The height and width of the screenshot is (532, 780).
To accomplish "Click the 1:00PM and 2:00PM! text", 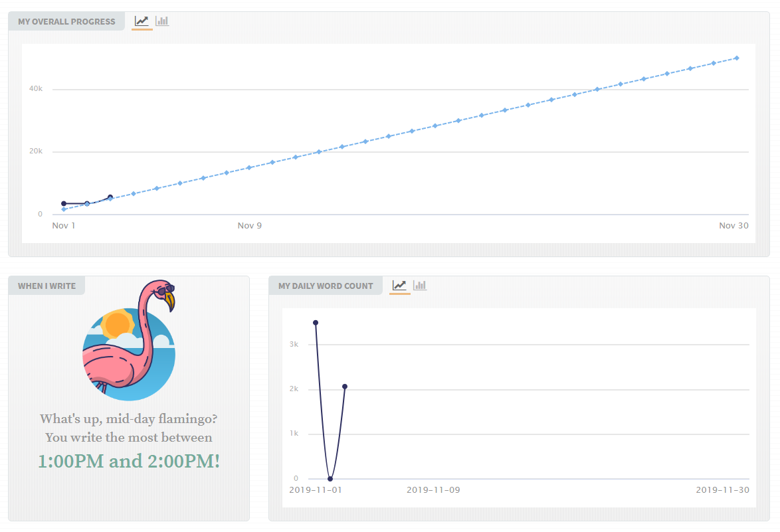I will coord(129,461).
